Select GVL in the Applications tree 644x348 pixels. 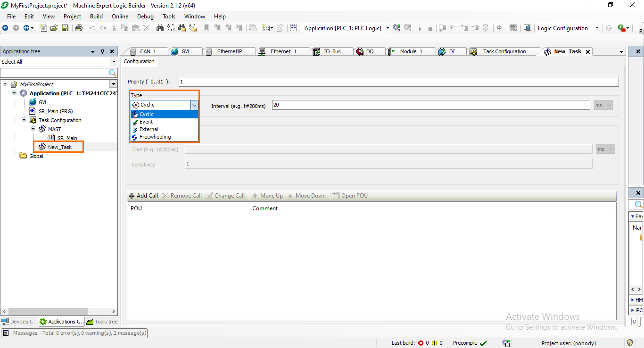43,102
